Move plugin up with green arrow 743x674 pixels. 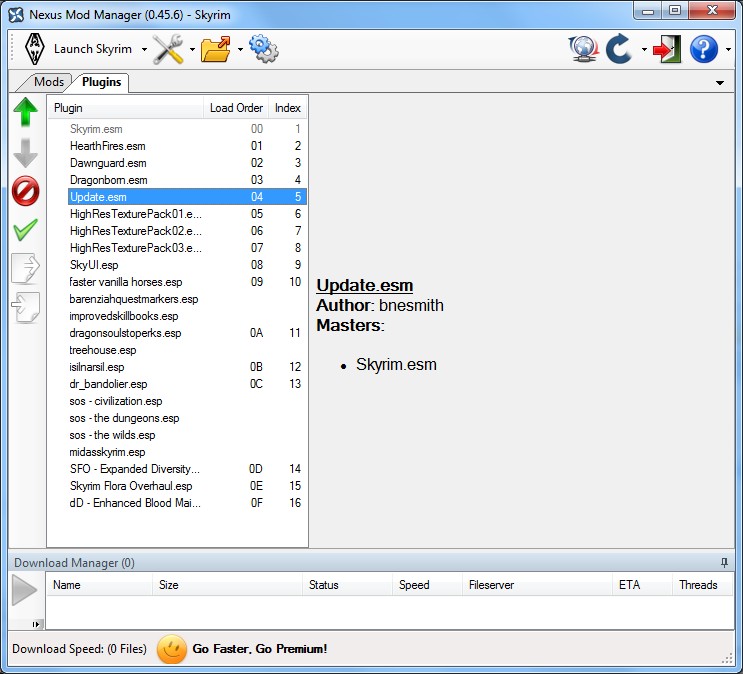click(26, 112)
